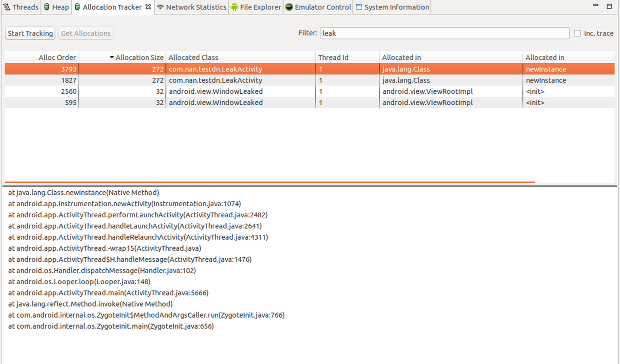The height and width of the screenshot is (364, 620).
Task: Click the System Information window icon
Action: coord(359,7)
